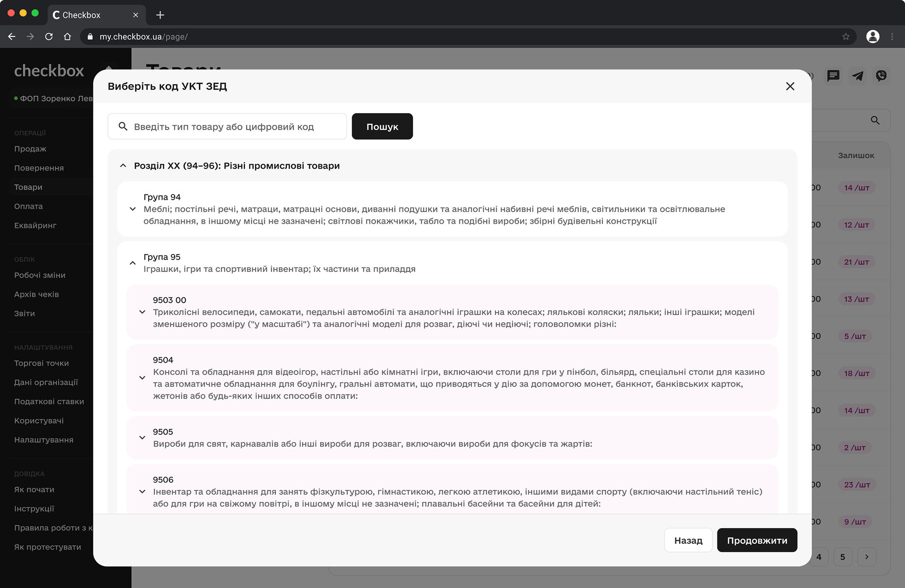Screen dimensions: 905x588
Task: Open the Telegram icon
Action: [x=857, y=76]
